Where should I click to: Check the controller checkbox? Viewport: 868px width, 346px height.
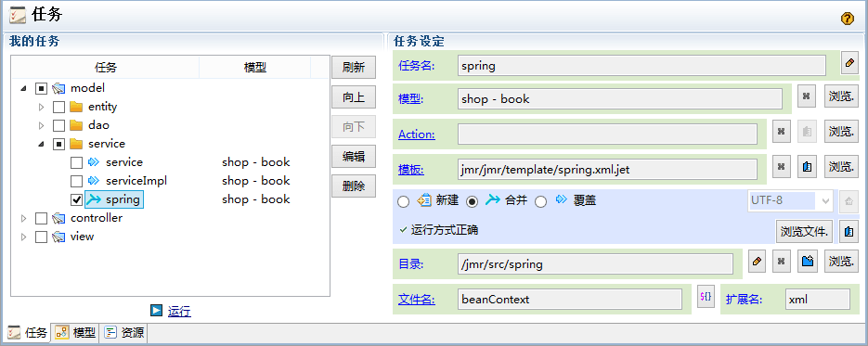pyautogui.click(x=42, y=218)
